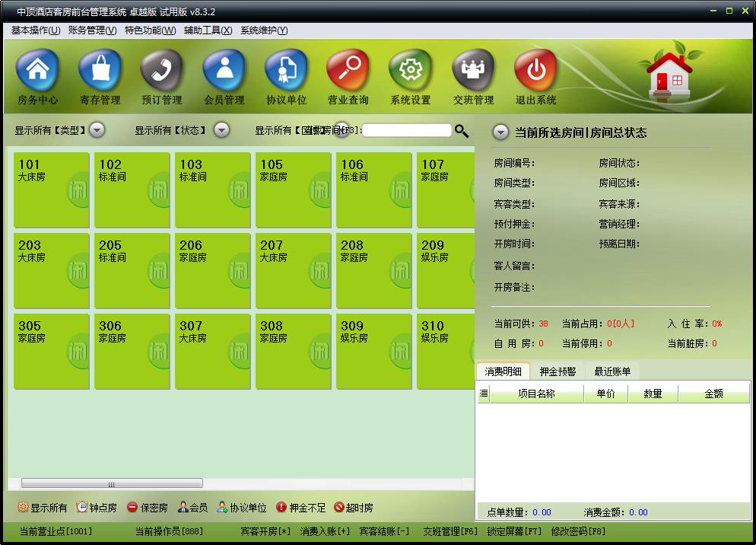The image size is (756, 545).
Task: Expand the 显示所有【区域】 dropdown arrow
Action: [x=341, y=130]
